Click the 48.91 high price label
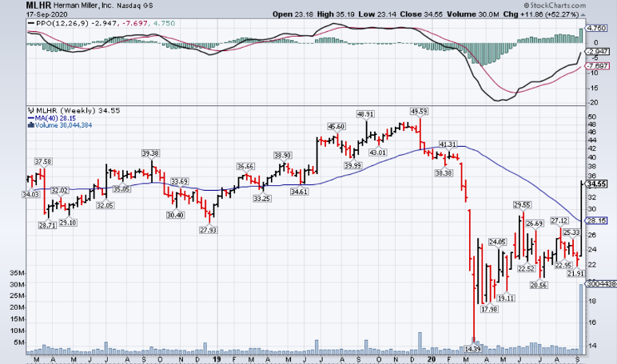 click(365, 114)
